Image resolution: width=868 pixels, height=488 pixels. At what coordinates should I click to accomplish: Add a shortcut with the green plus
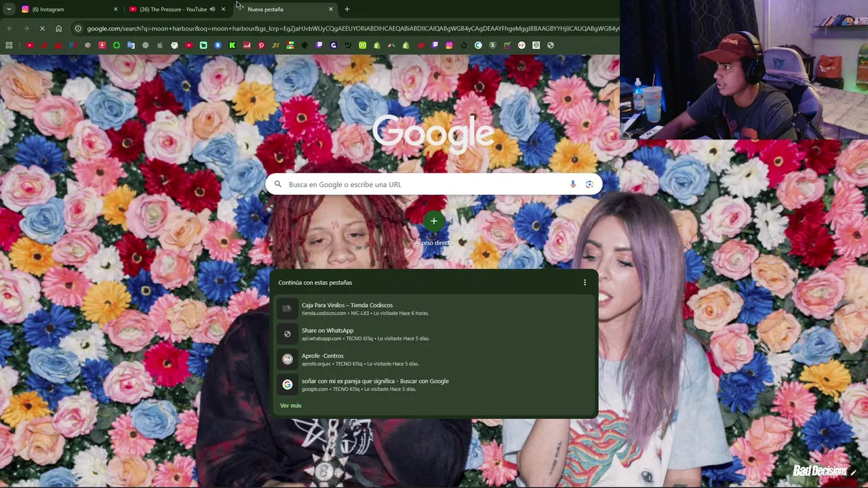pyautogui.click(x=434, y=221)
